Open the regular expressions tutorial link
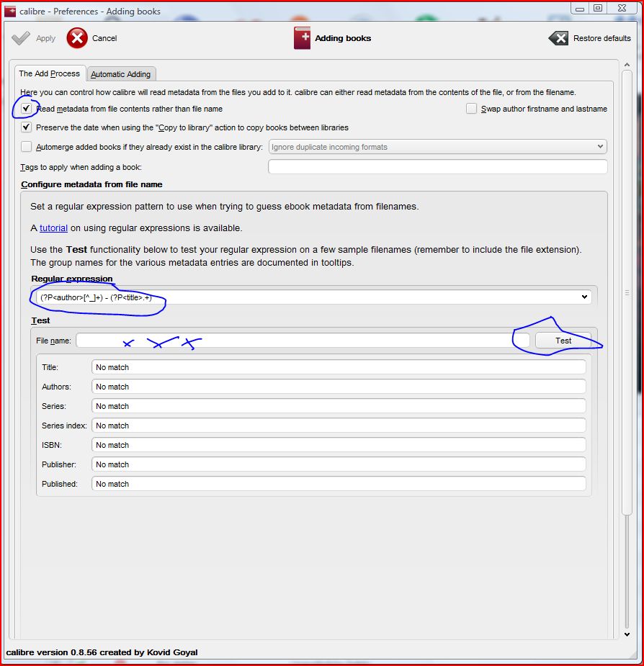 click(x=53, y=228)
